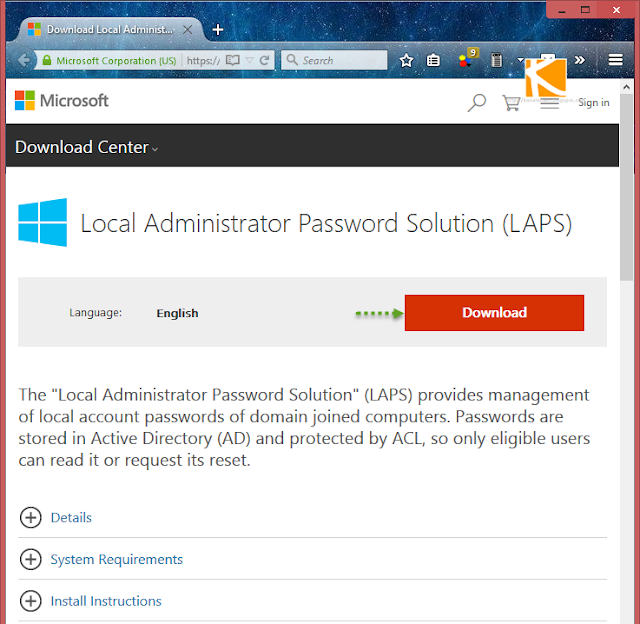Screen dimensions: 640x624
Task: Show bookmarks list toolbar icon
Action: pyautogui.click(x=433, y=61)
